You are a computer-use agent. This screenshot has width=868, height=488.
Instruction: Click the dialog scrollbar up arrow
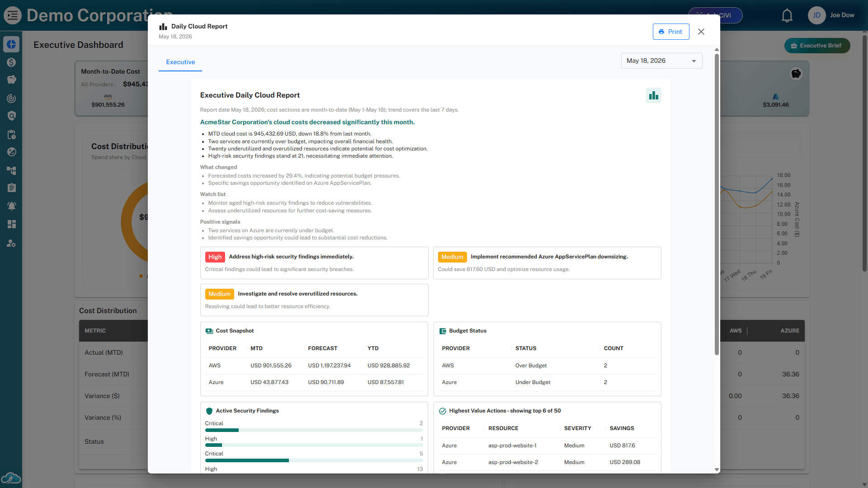[x=717, y=50]
